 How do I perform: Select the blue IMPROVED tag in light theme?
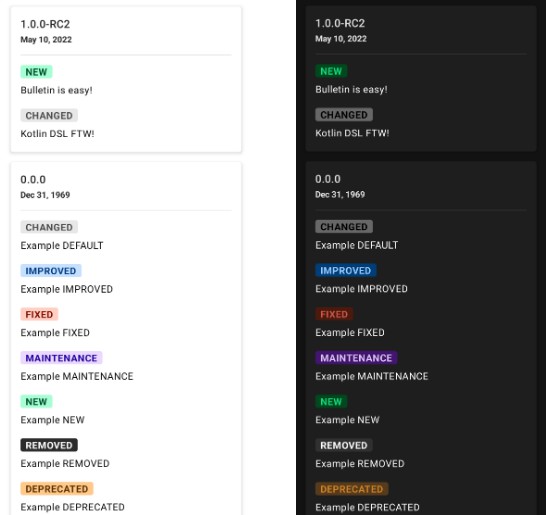pos(51,271)
